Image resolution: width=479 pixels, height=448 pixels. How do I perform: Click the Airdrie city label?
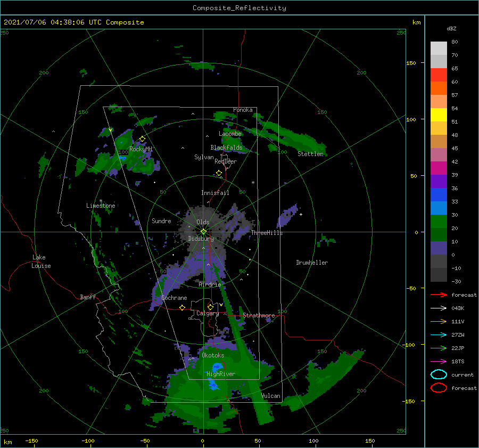pyautogui.click(x=210, y=284)
